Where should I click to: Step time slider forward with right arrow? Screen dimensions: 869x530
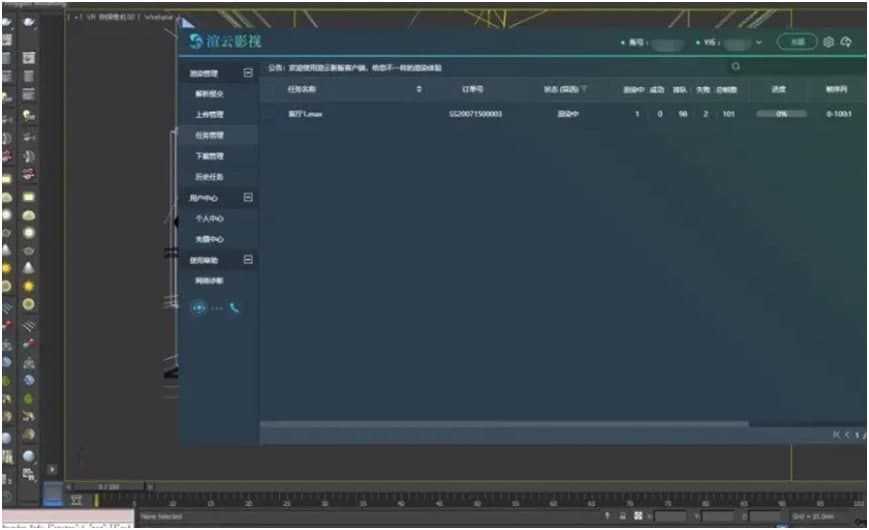(x=149, y=487)
